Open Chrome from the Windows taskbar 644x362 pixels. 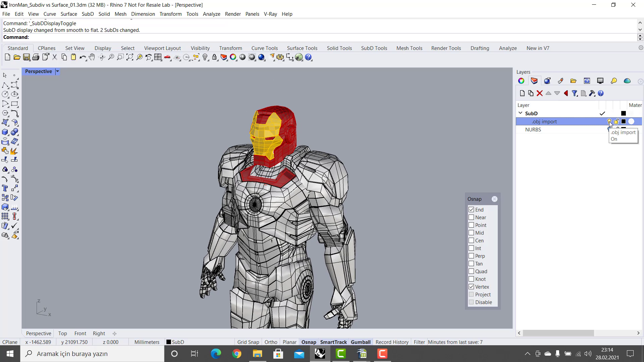pyautogui.click(x=236, y=354)
